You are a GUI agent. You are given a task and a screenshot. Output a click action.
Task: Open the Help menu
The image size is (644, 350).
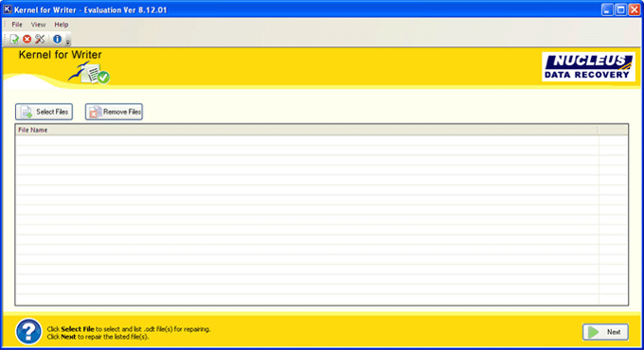click(62, 25)
